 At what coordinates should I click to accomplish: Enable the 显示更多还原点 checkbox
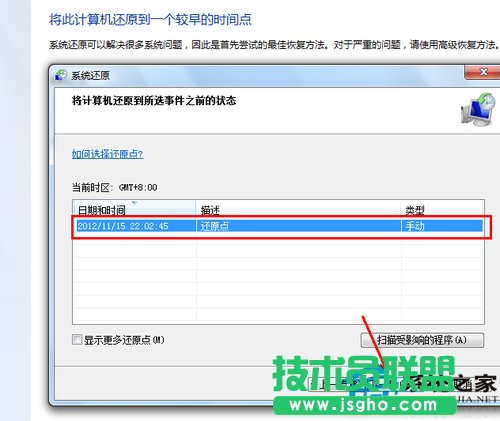coord(77,340)
